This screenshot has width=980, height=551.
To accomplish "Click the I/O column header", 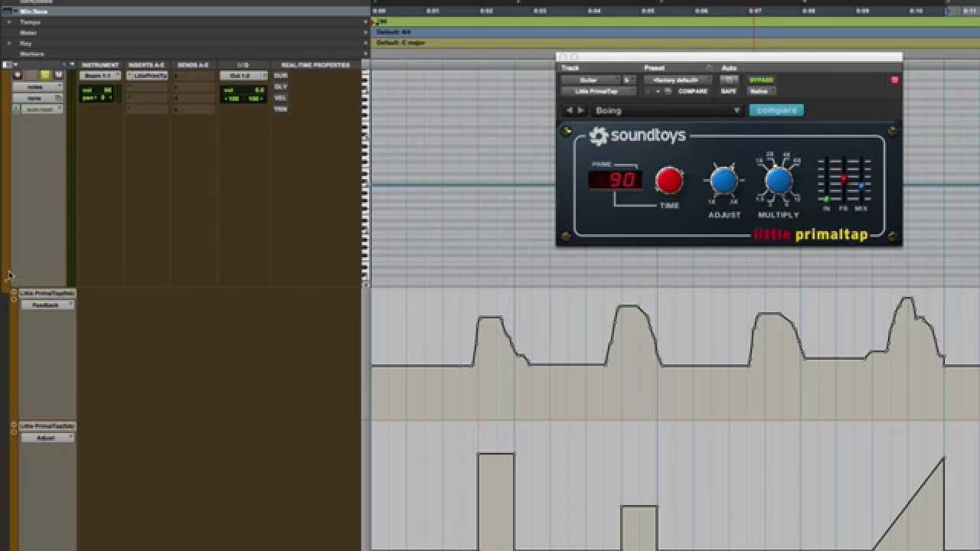I will [x=243, y=65].
